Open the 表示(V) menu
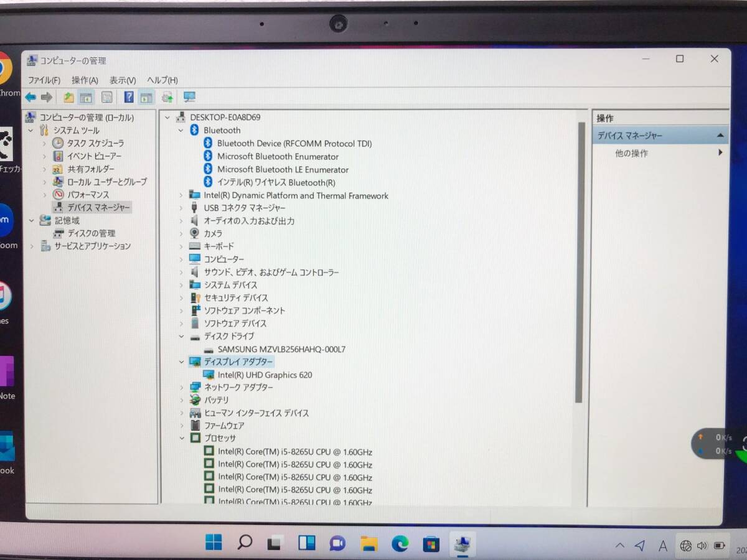The width and height of the screenshot is (747, 560). point(123,80)
